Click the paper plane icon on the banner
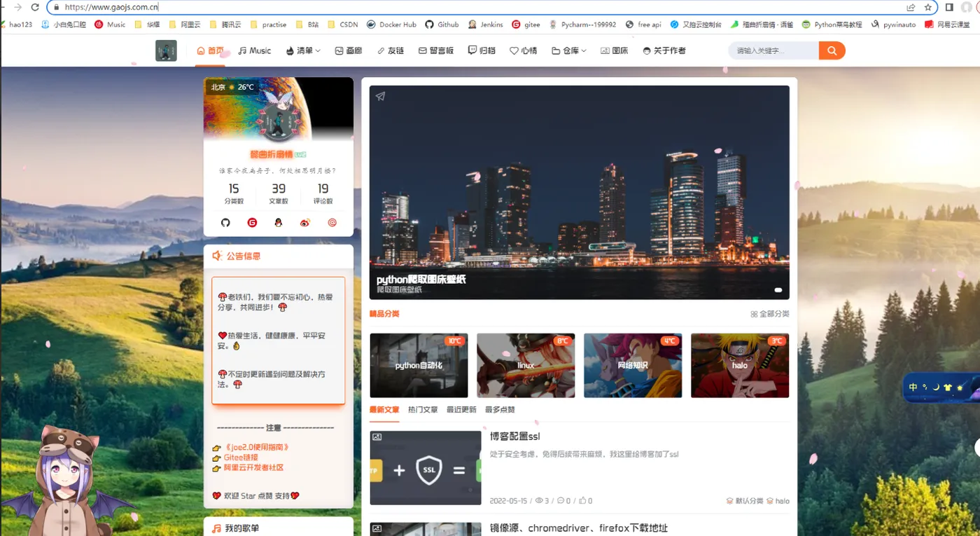Viewport: 980px width, 536px height. tap(380, 97)
